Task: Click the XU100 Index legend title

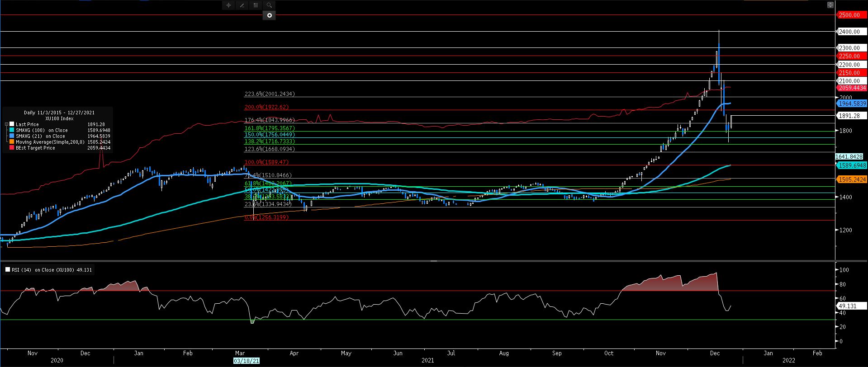Action: (x=59, y=118)
